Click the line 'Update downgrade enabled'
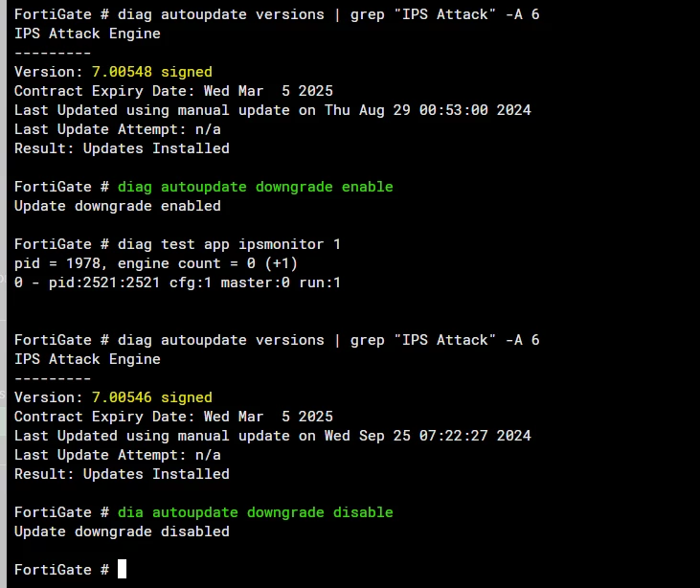Screen dimensions: 700x588 pyautogui.click(x=118, y=206)
